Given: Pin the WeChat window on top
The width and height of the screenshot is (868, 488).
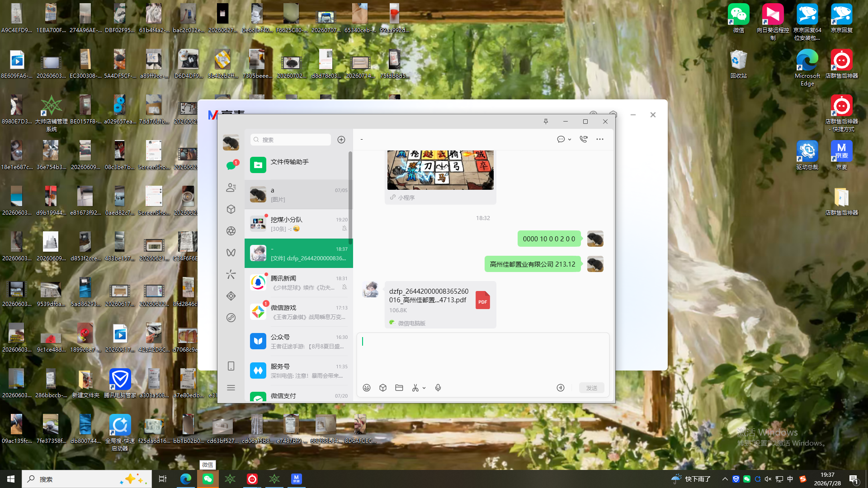Looking at the screenshot, I should pos(546,122).
